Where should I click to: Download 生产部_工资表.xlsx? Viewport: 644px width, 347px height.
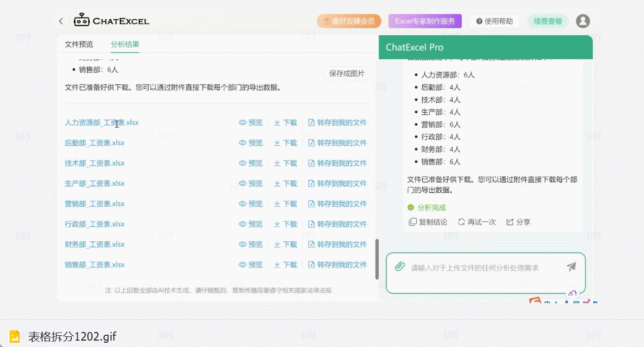point(285,184)
